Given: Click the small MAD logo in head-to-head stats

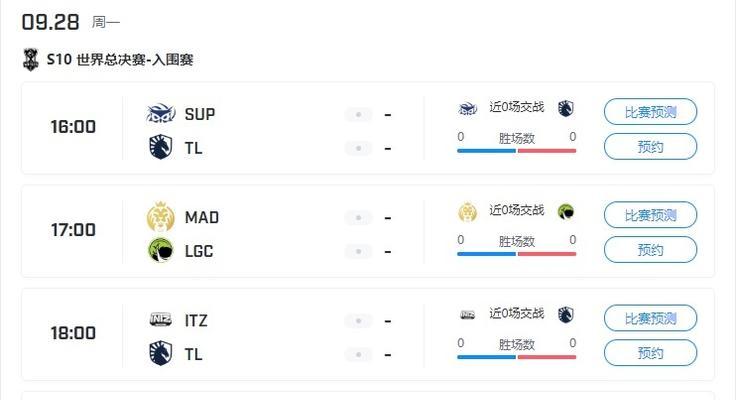Looking at the screenshot, I should coord(468,212).
